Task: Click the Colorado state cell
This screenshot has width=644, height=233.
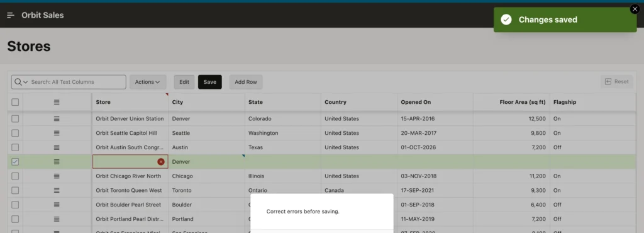Action: pos(282,119)
